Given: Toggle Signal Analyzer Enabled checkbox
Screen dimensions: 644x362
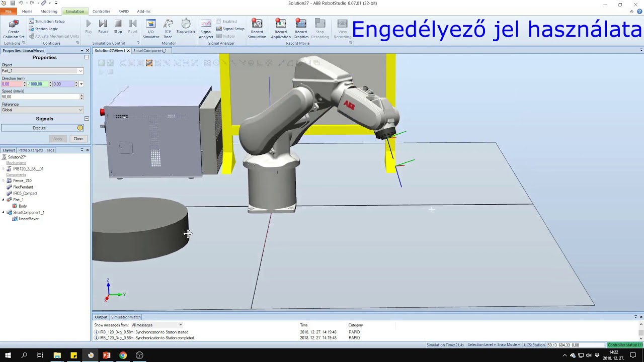Looking at the screenshot, I should click(226, 22).
